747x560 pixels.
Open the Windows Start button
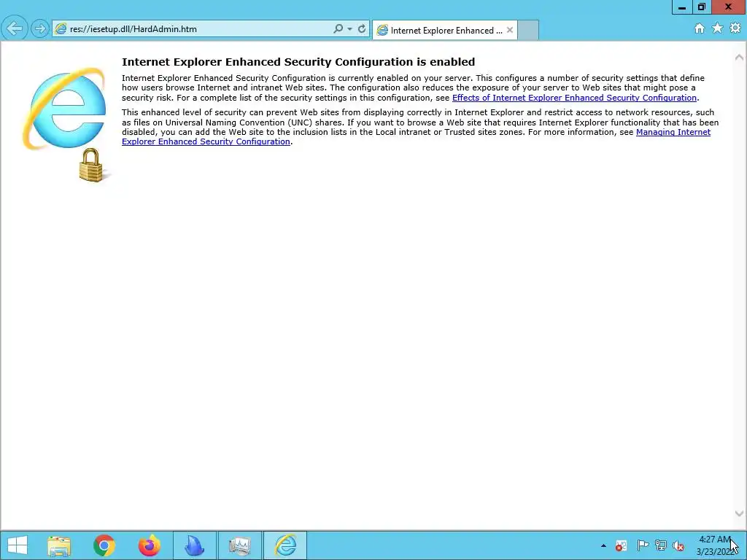18,545
